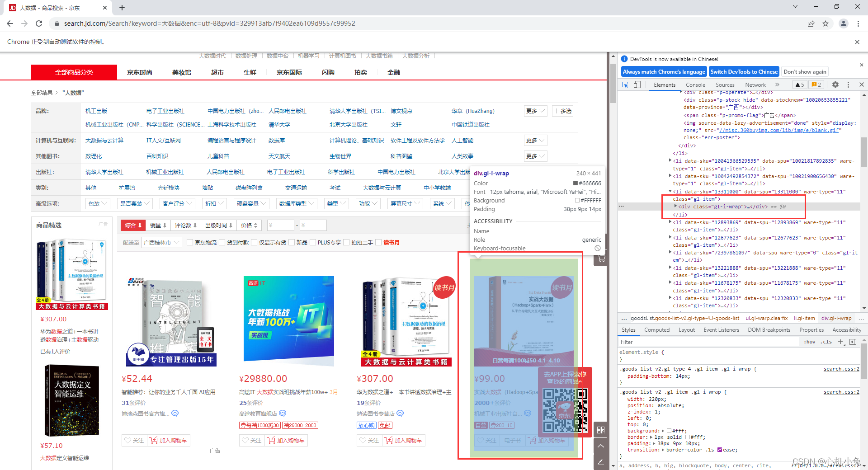The width and height of the screenshot is (868, 470).
Task: Expand the li data-sku 10041366529535 node
Action: click(x=670, y=160)
